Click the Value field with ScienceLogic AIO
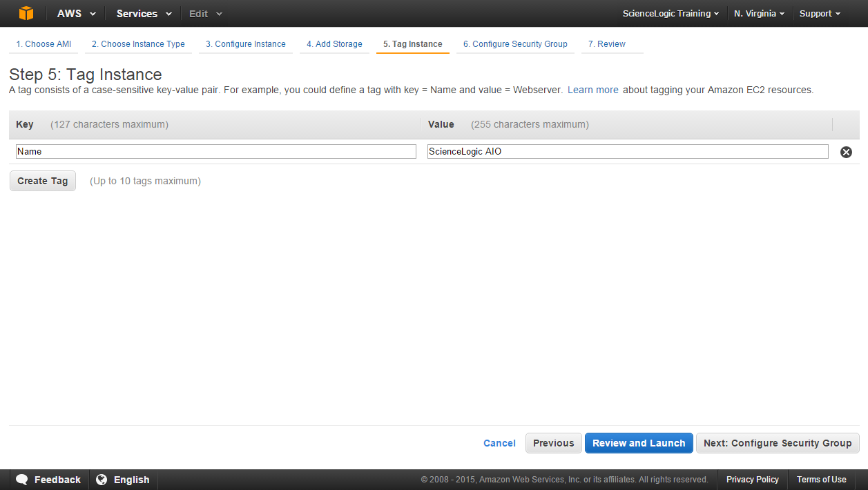868x490 pixels. [x=628, y=151]
